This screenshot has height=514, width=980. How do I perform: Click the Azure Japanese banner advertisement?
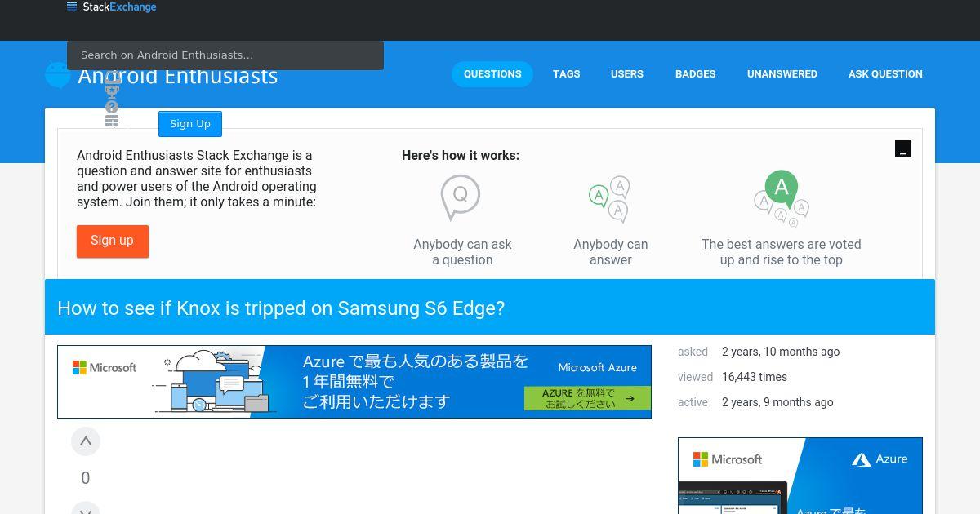[354, 382]
